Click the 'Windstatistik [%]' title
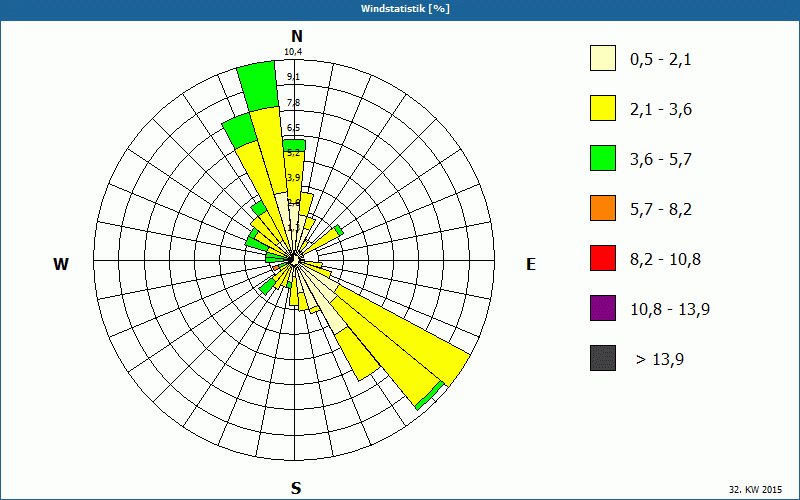The image size is (800, 500). (x=405, y=9)
